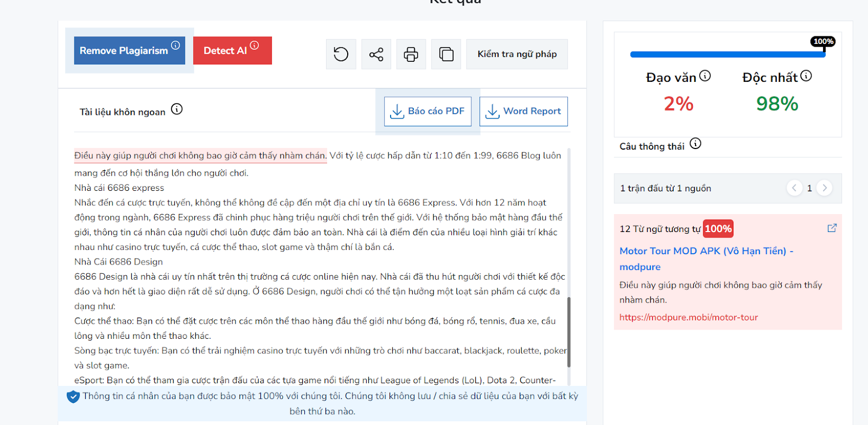Click the shield privacy icon
The image size is (868, 425).
(73, 396)
